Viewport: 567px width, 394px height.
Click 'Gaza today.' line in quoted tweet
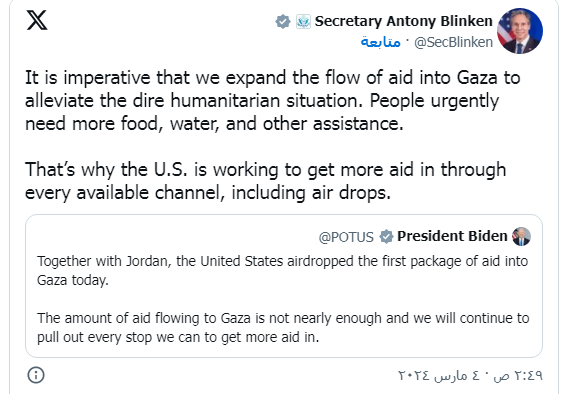tap(73, 280)
